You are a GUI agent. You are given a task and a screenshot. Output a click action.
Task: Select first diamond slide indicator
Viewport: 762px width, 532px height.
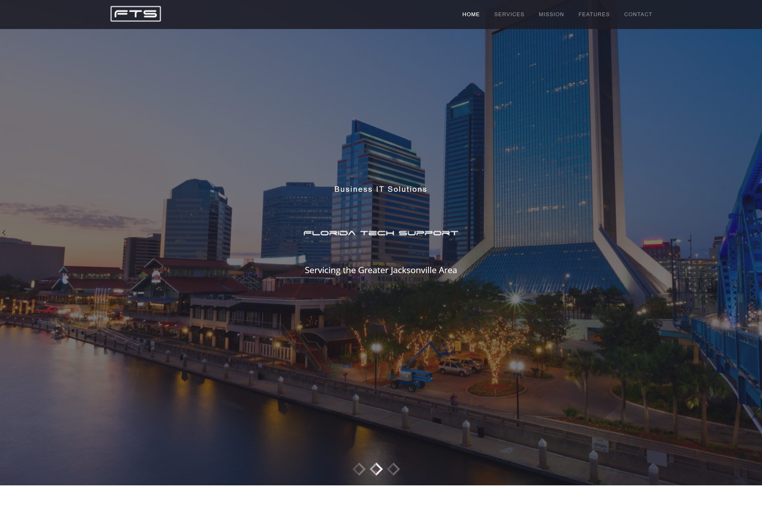pyautogui.click(x=359, y=469)
